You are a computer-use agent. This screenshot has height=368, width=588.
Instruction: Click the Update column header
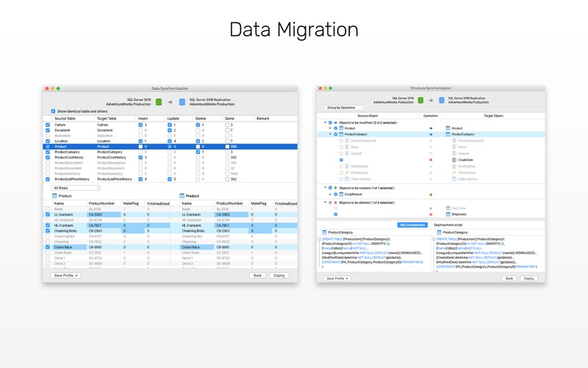click(x=173, y=118)
